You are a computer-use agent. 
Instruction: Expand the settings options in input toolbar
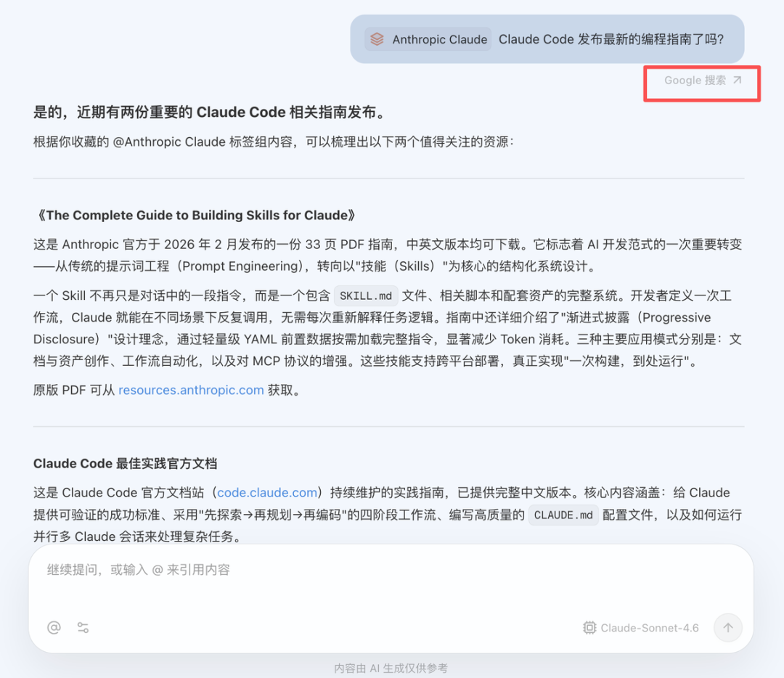click(83, 627)
